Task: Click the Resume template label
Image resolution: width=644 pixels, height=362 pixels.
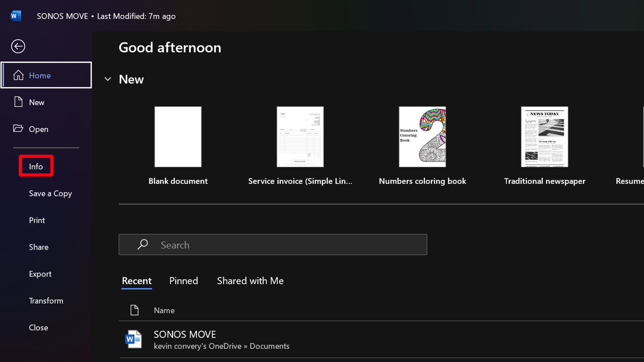Action: point(630,181)
